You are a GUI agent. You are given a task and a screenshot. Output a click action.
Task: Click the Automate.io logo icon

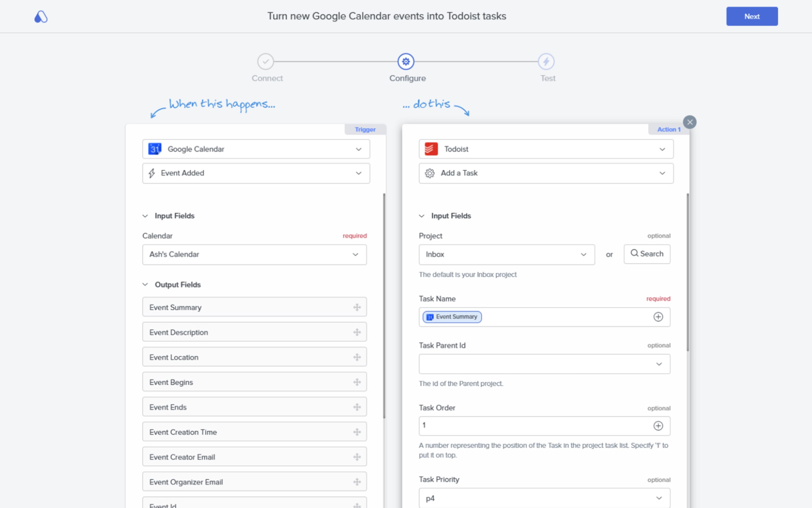tap(41, 16)
